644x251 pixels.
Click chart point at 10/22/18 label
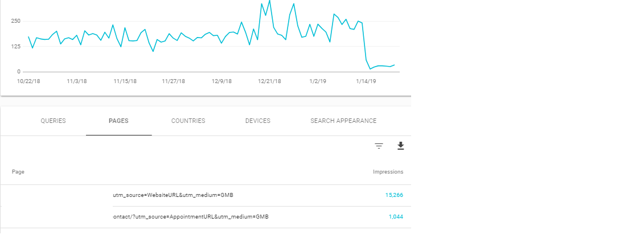tap(28, 81)
